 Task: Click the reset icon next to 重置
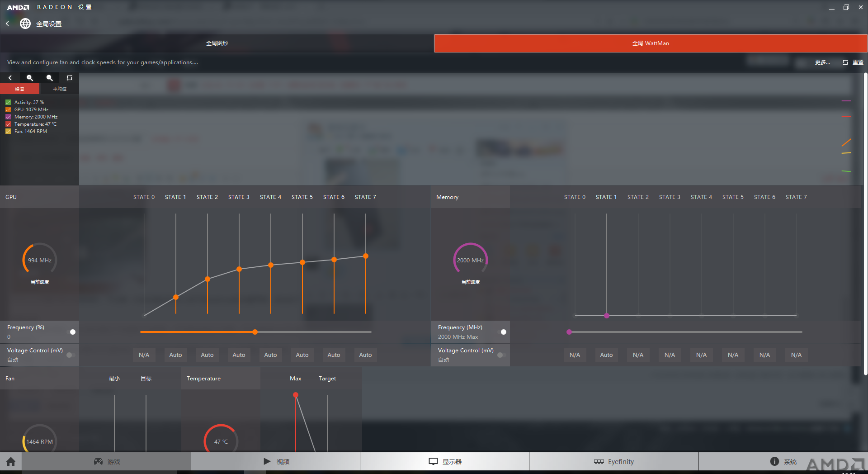coord(845,62)
